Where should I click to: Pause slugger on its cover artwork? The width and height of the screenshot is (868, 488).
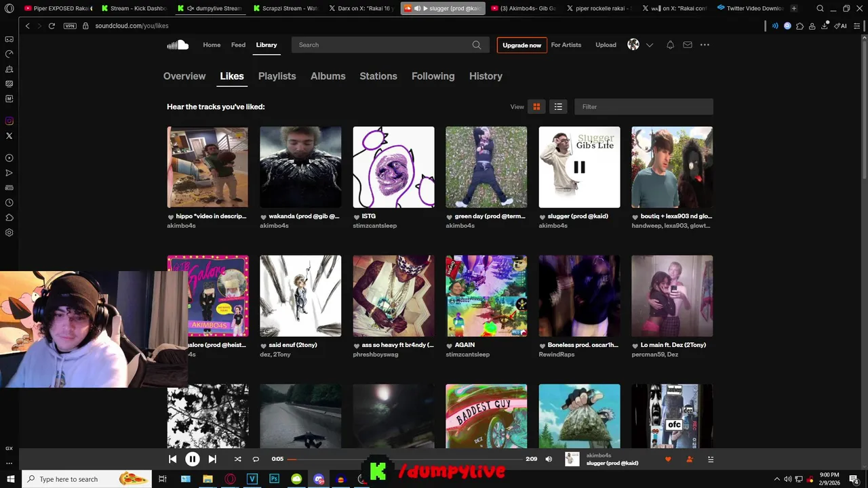click(579, 167)
